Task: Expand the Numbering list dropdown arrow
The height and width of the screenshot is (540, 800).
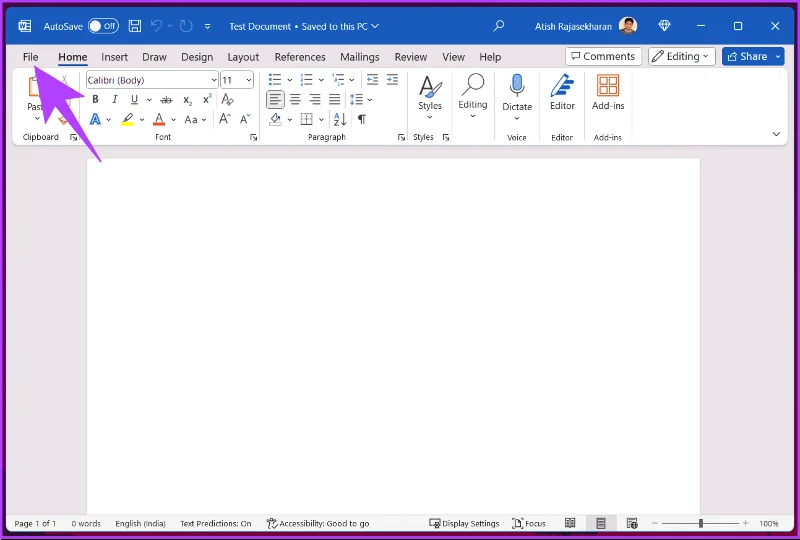Action: (321, 80)
